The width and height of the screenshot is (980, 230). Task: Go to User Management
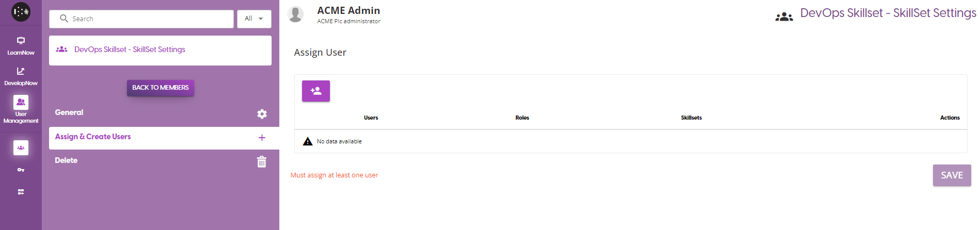[21, 109]
